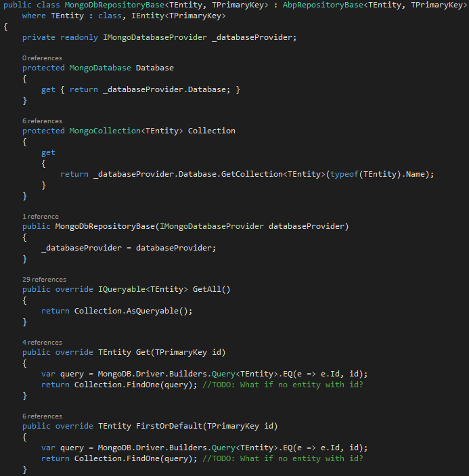Click 'Builders' in the Get method query line
Screen dimensions: 469x476
tap(187, 374)
